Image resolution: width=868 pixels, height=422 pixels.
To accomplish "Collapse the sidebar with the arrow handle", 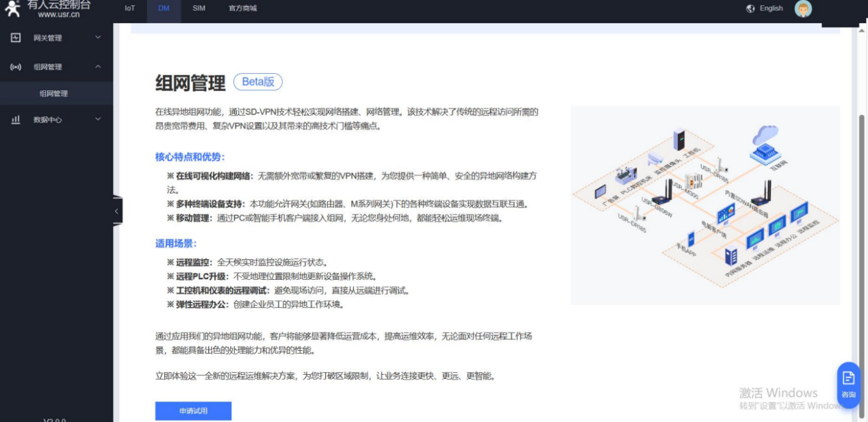I will (x=116, y=211).
